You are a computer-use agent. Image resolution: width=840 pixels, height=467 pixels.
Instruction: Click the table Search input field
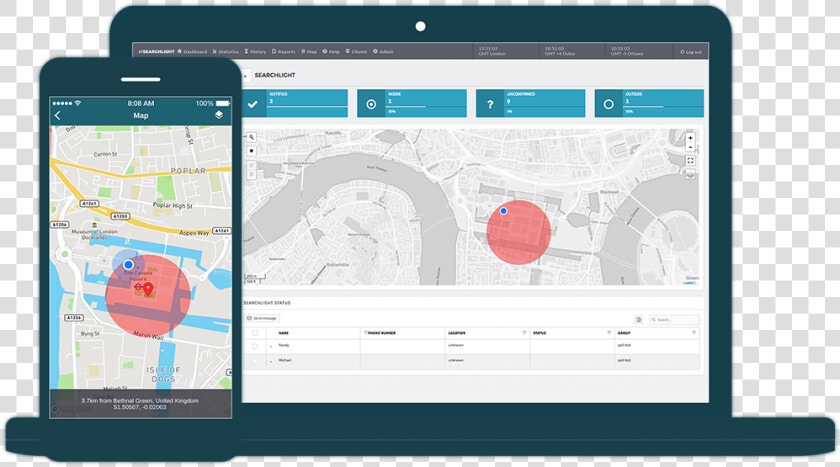click(x=674, y=320)
